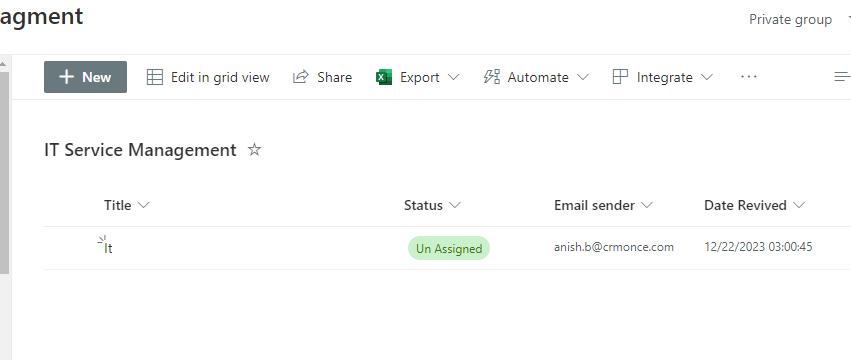
Task: Open the Status column header menu
Action: (x=432, y=205)
